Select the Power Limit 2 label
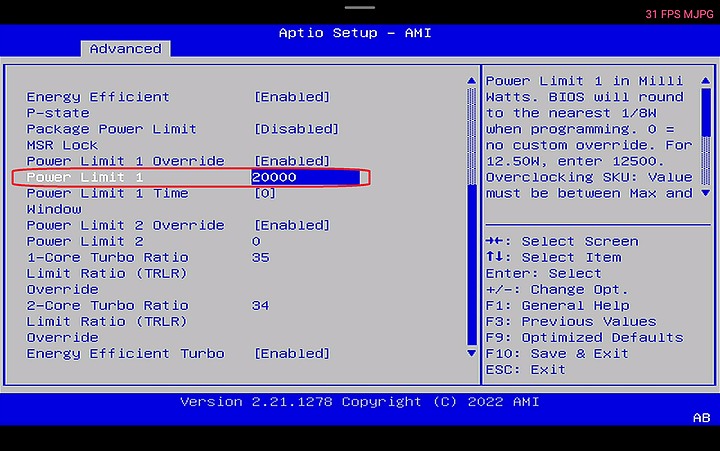 [x=84, y=242]
